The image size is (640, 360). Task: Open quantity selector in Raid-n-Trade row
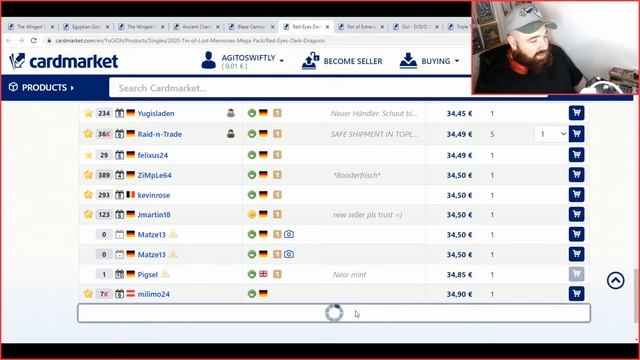(551, 134)
